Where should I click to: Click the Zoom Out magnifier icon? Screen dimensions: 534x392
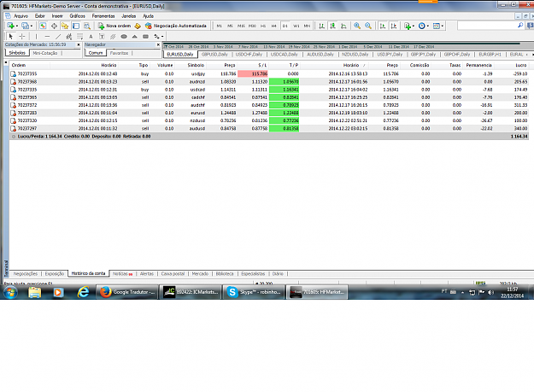368,26
